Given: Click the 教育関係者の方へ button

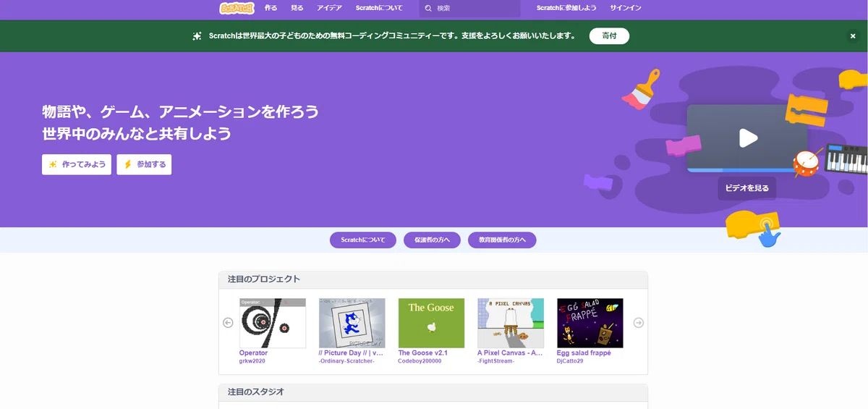Looking at the screenshot, I should (502, 240).
